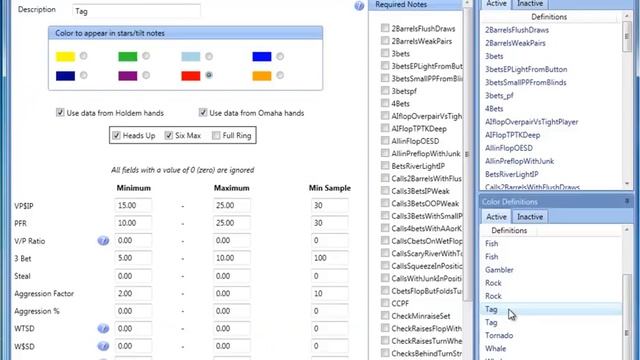Switch to Inactive tab in Color Definitions
640x360 pixels.
530,217
